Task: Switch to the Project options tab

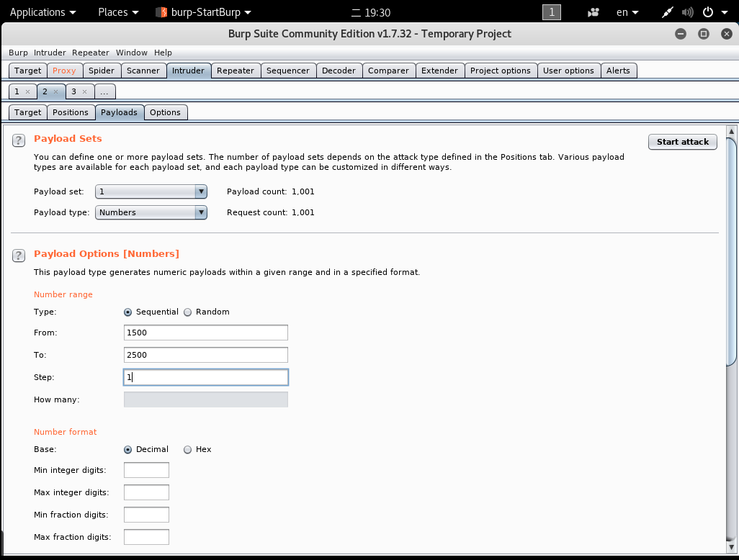Action: point(501,71)
